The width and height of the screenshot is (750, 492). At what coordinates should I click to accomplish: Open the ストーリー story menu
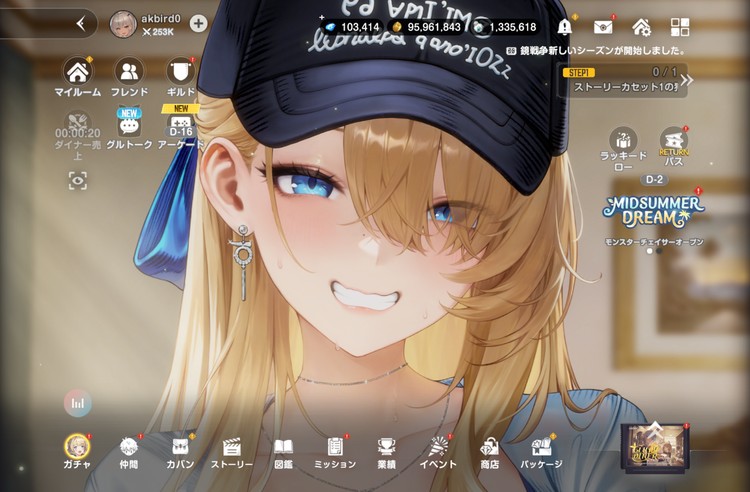tap(232, 453)
